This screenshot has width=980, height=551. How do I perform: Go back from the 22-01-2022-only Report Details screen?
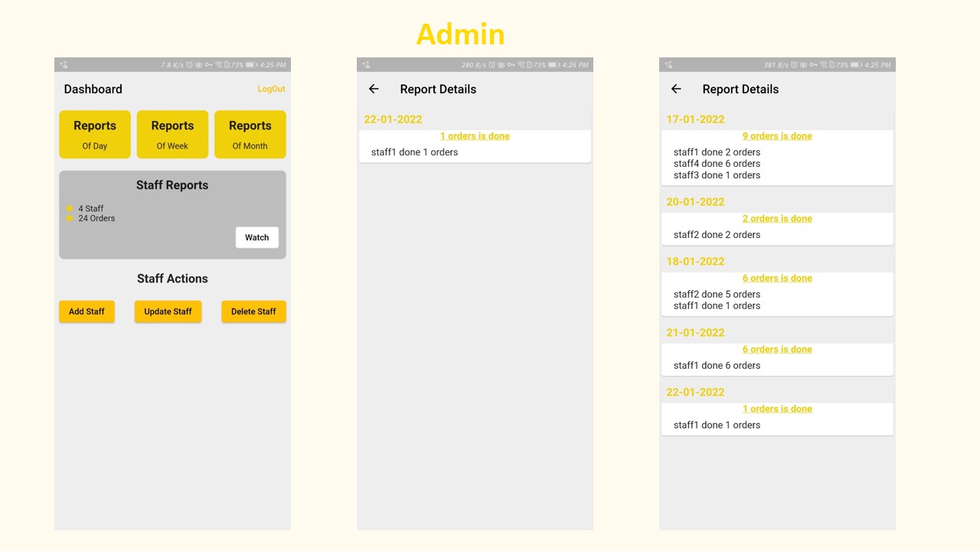point(374,89)
